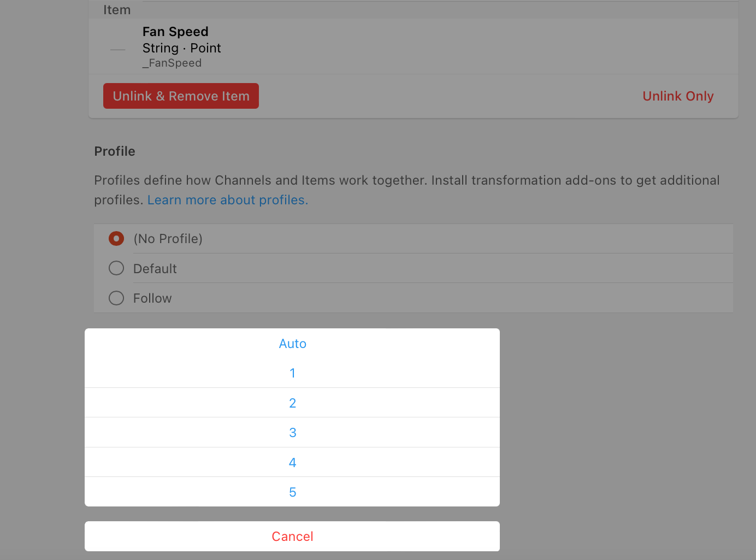Enable the Follow profile radio button
Image resolution: width=756 pixels, height=560 pixels.
tap(116, 298)
